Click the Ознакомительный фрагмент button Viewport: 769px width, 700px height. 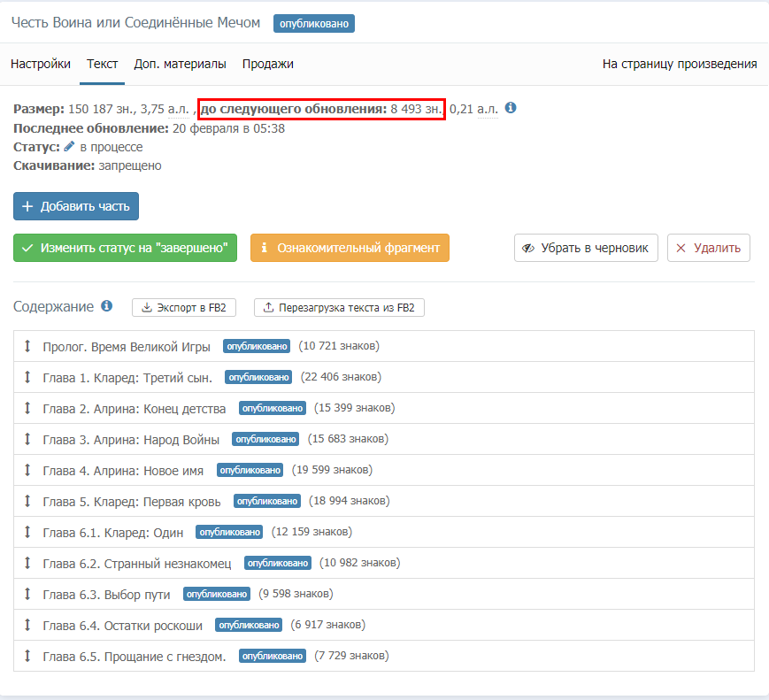point(350,248)
